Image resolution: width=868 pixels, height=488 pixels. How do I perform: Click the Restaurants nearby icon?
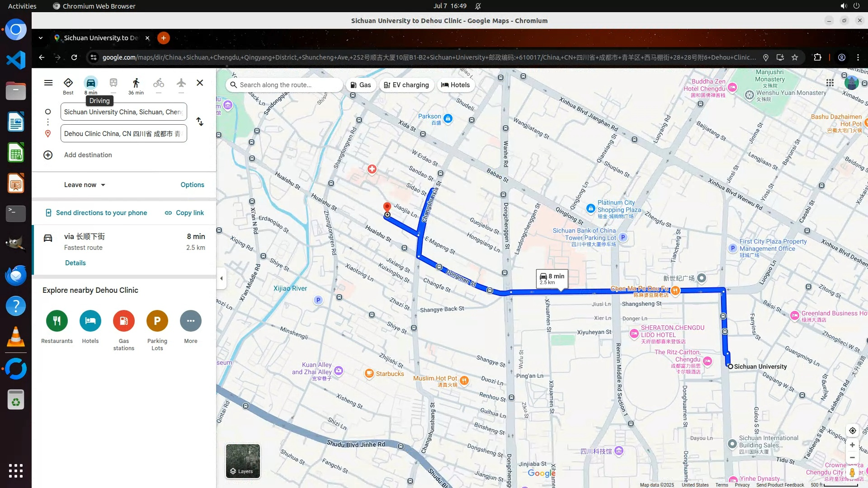pyautogui.click(x=57, y=321)
